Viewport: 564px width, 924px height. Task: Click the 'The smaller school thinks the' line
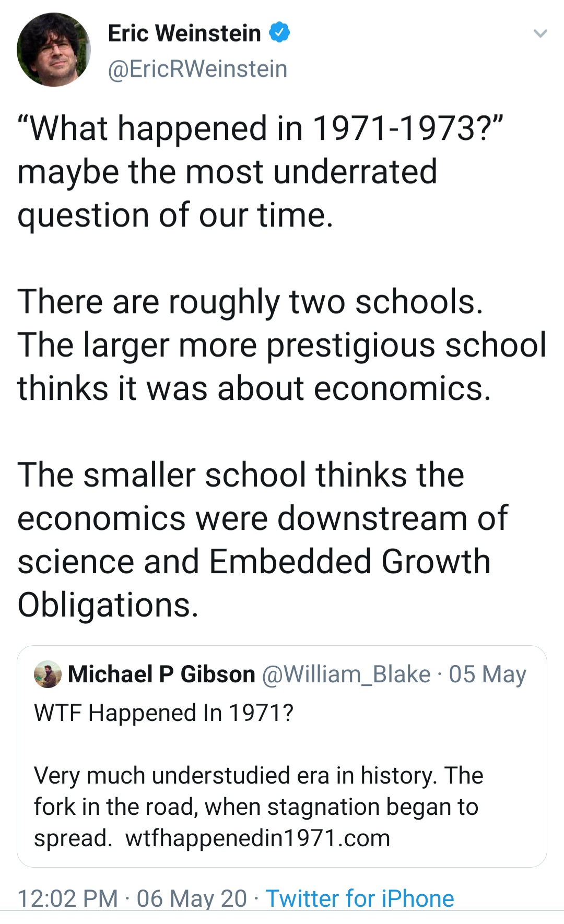click(x=241, y=475)
